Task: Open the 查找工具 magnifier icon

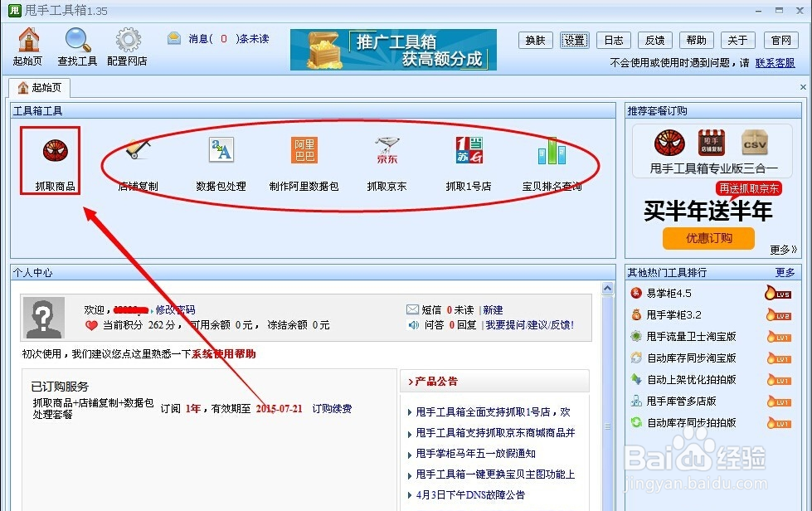Action: 78,46
